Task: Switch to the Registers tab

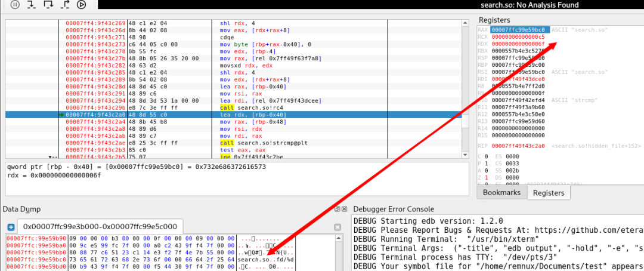Action: [547, 193]
